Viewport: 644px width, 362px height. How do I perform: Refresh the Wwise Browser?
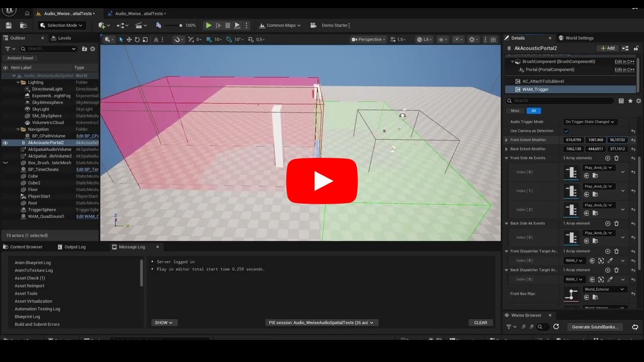click(556, 327)
